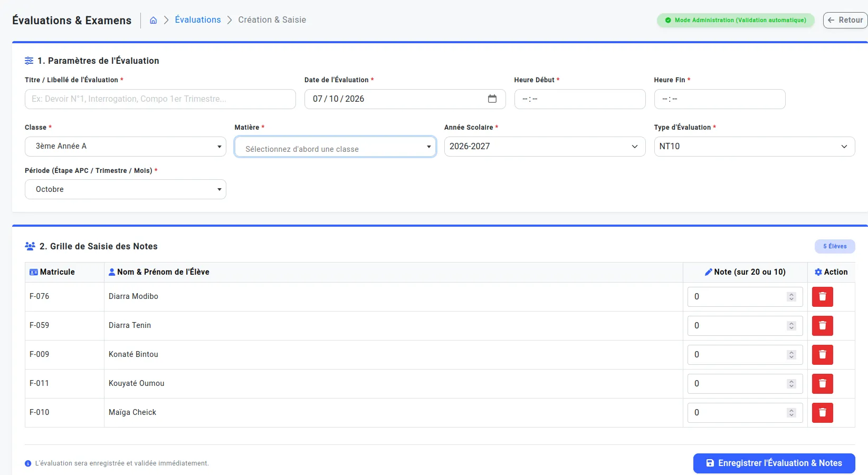Click the stepper arrows for Diarra Modibo's note
Screen dimensions: 868x475
[791, 297]
